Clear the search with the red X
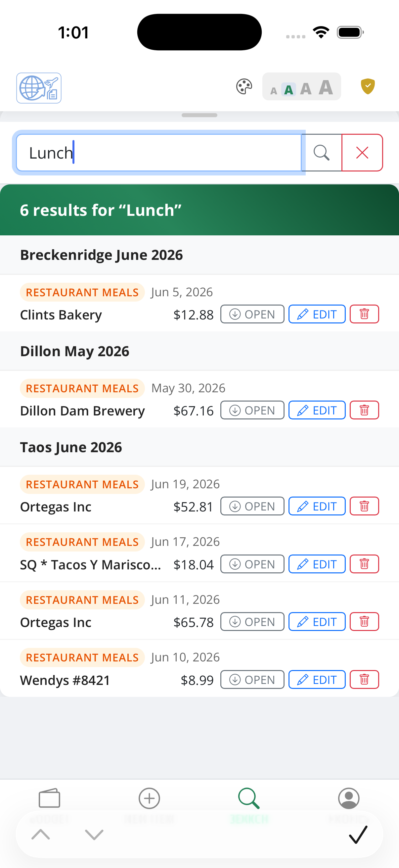The height and width of the screenshot is (868, 399). tap(362, 153)
